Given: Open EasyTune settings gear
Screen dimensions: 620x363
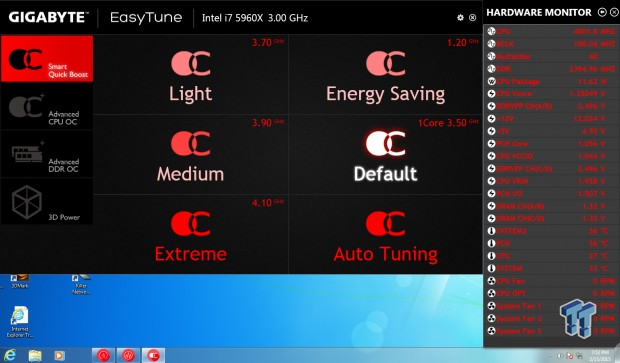Looking at the screenshot, I should [x=460, y=17].
